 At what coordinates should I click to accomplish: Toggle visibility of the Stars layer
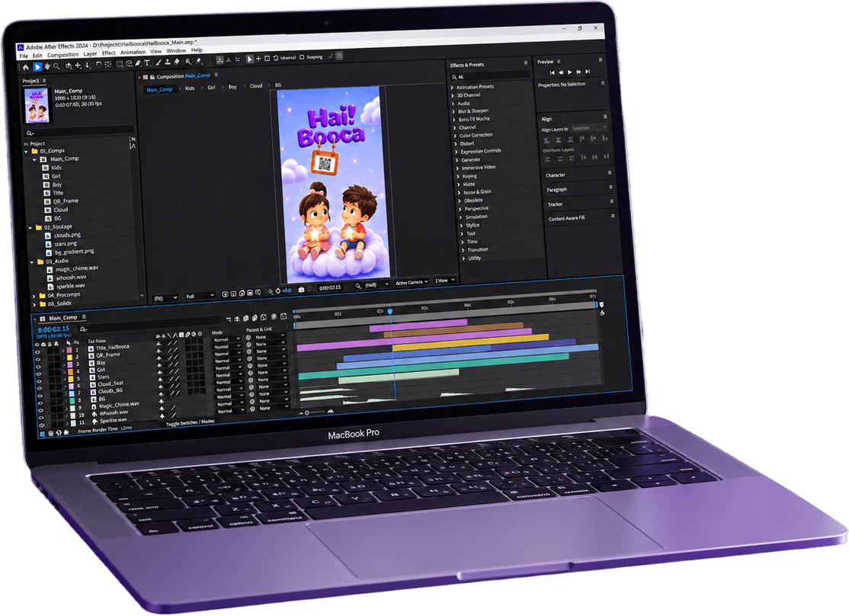coord(38,381)
